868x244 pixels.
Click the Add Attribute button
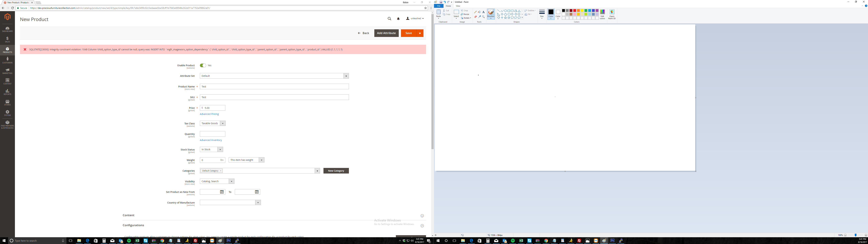(386, 33)
